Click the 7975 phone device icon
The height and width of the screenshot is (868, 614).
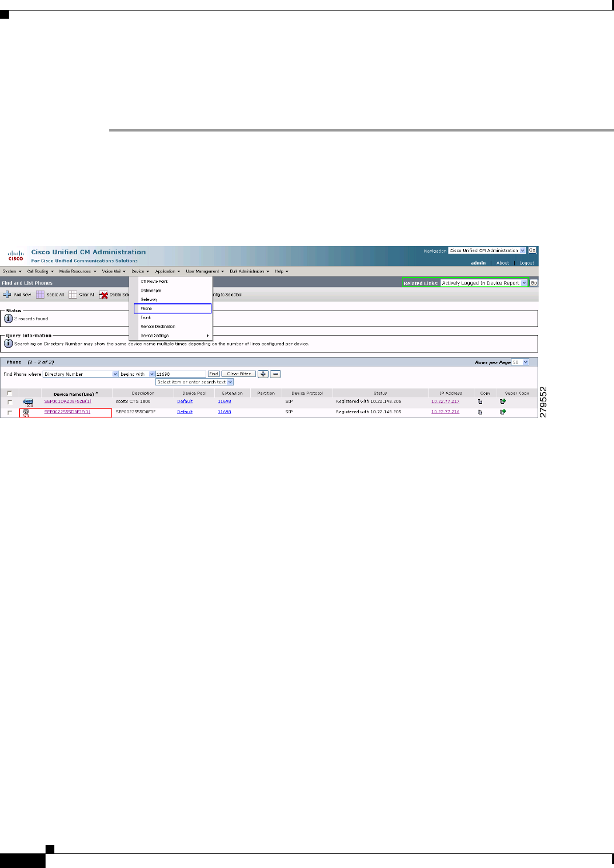pyautogui.click(x=26, y=413)
